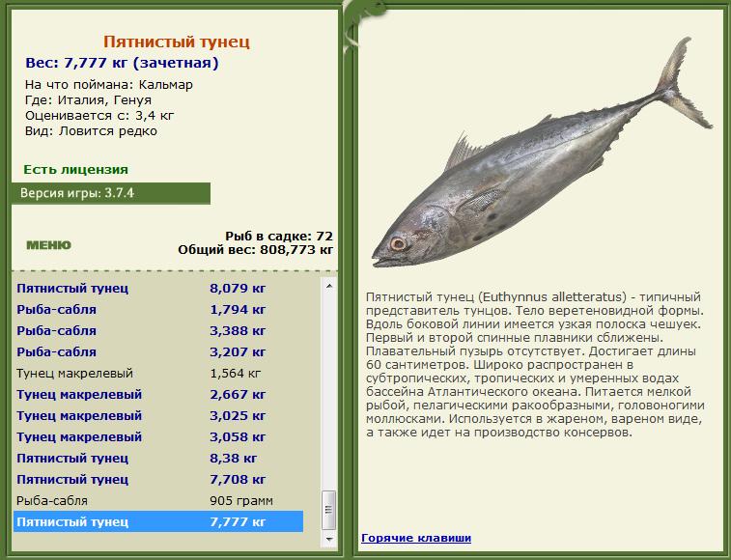Click the fish list scrollbar thumb
Viewport: 731px width, 560px height.
(329, 510)
